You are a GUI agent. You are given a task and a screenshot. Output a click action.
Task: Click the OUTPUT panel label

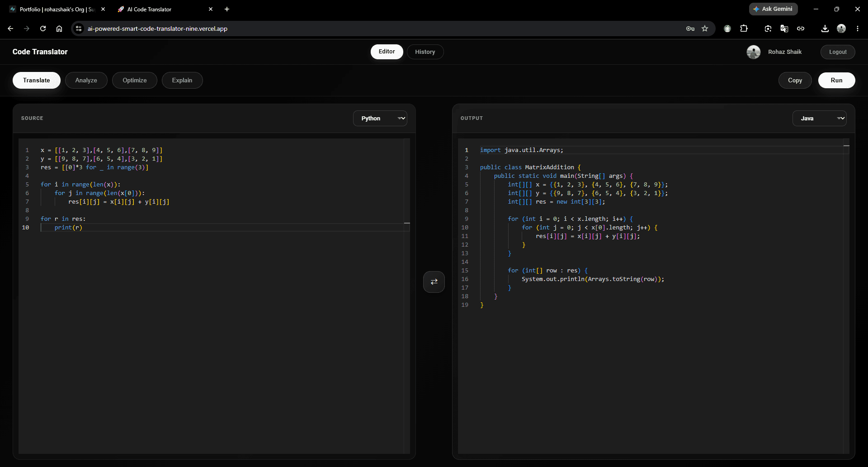pyautogui.click(x=472, y=118)
